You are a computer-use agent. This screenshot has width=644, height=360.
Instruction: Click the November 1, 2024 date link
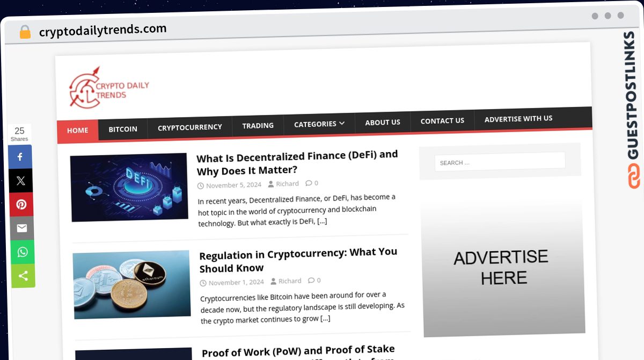coord(237,283)
